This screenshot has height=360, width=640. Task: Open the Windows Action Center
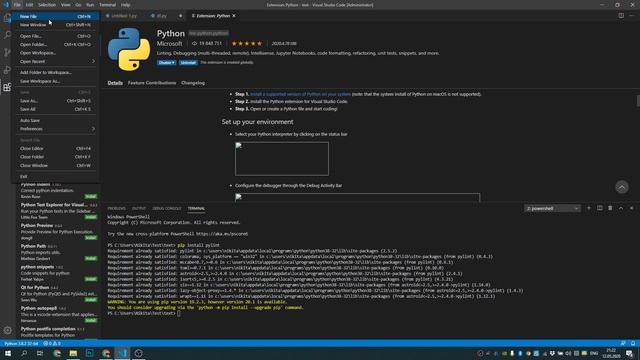pos(629,353)
